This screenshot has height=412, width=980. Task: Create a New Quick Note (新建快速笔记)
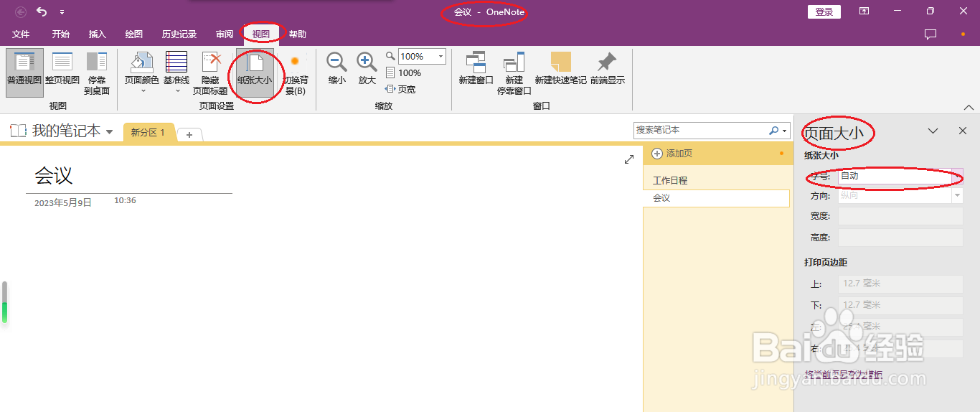[560, 69]
